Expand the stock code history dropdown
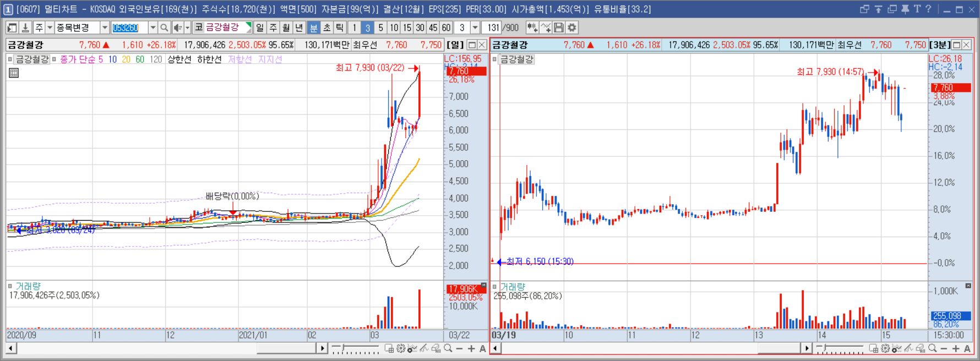Image resolution: width=980 pixels, height=361 pixels. [153, 28]
